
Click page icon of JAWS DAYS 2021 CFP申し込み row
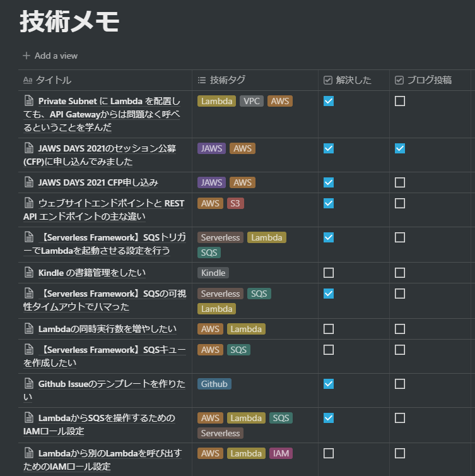[x=29, y=182]
